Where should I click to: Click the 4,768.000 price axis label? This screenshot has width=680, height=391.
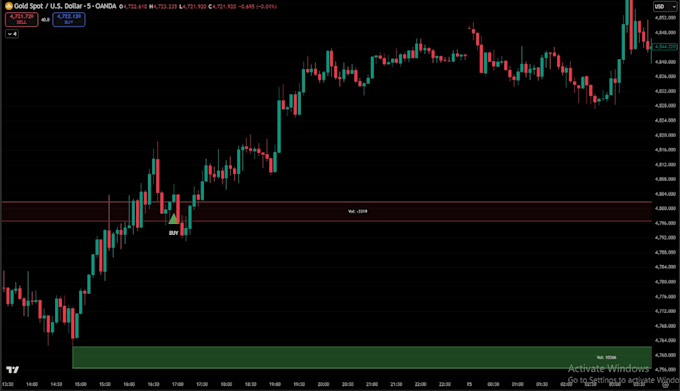pyautogui.click(x=665, y=326)
